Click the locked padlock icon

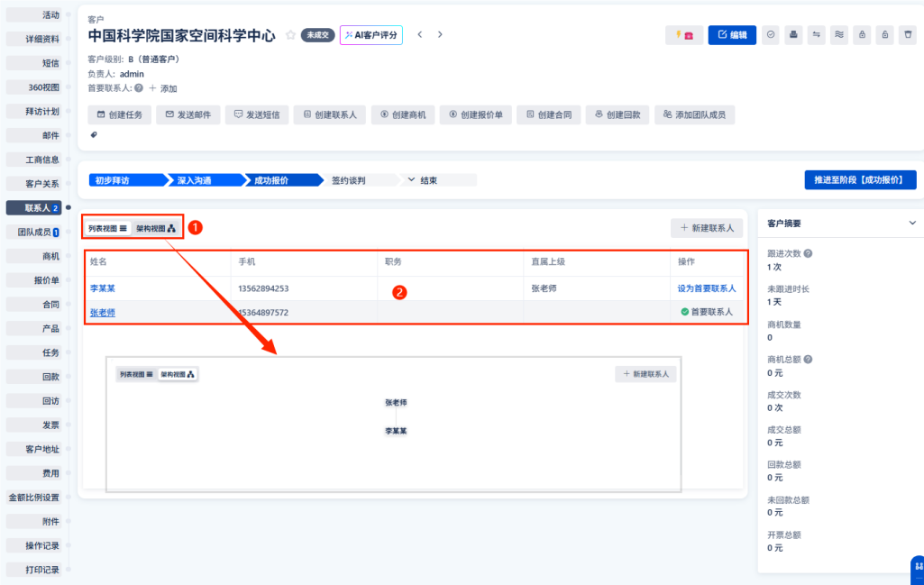[862, 35]
